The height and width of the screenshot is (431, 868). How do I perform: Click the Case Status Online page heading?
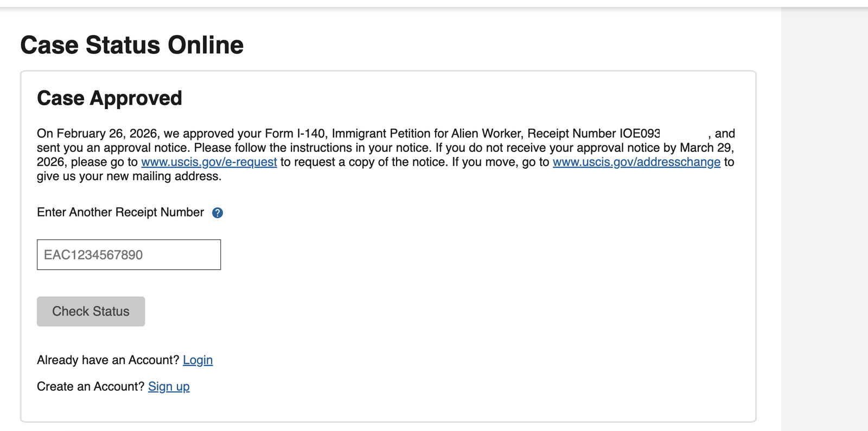click(132, 45)
